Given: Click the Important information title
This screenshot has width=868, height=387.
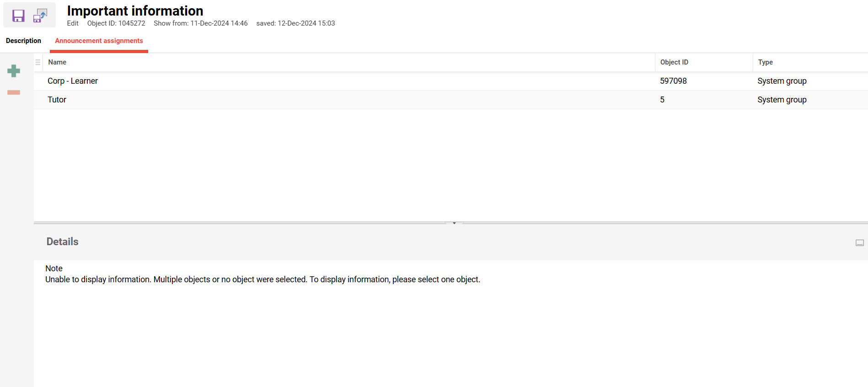Looking at the screenshot, I should click(x=135, y=11).
